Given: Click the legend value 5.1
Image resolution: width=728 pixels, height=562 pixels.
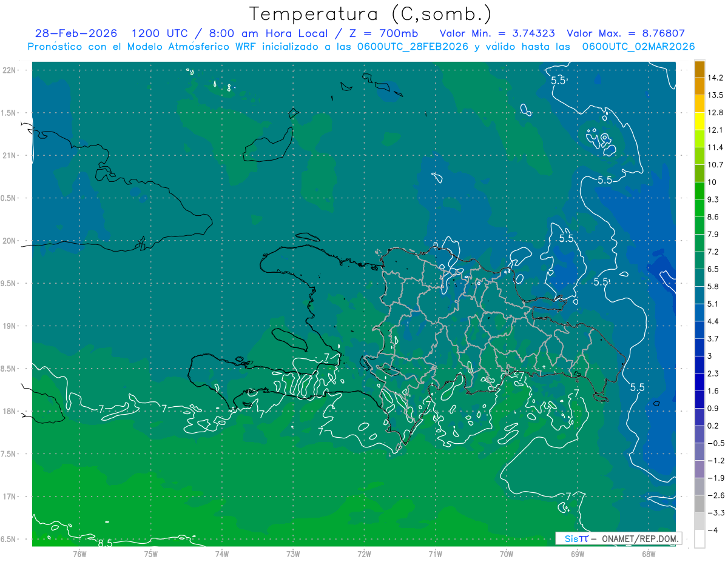Looking at the screenshot, I should (x=714, y=304).
